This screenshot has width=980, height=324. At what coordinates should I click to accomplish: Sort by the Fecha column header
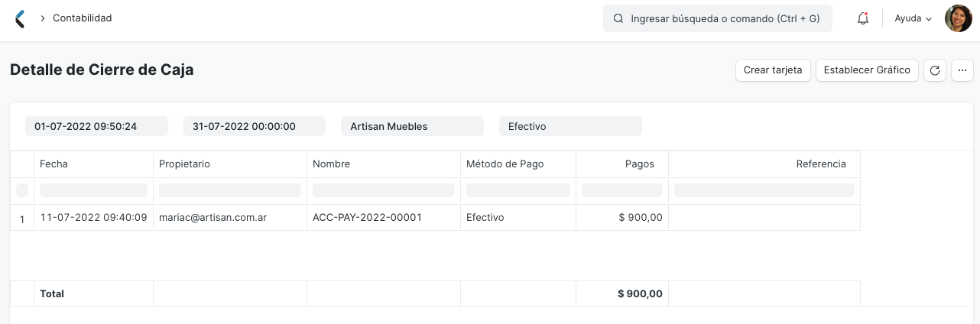[x=54, y=164]
